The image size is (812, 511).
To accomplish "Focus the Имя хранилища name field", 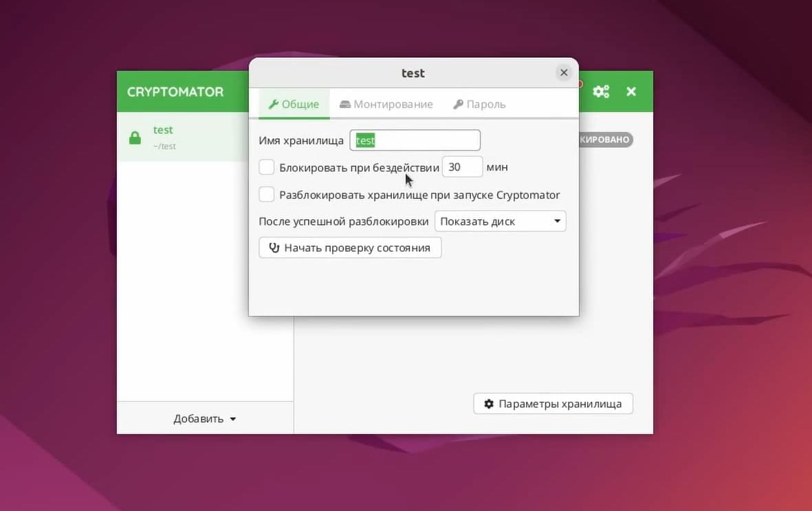I will [415, 140].
